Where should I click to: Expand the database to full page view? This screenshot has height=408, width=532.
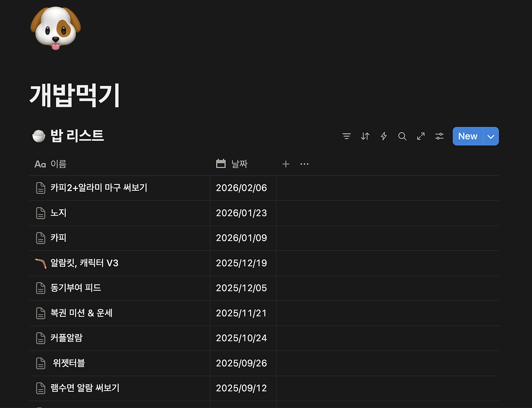pyautogui.click(x=421, y=136)
